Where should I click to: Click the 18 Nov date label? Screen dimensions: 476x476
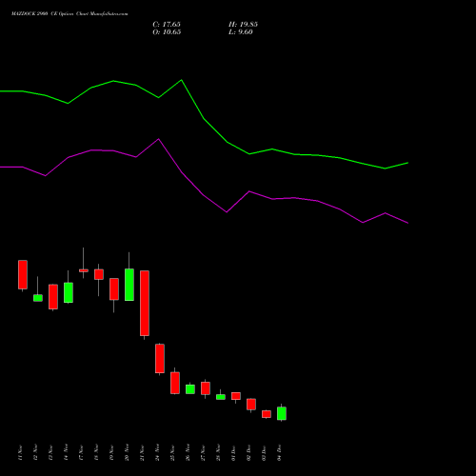pos(96,452)
